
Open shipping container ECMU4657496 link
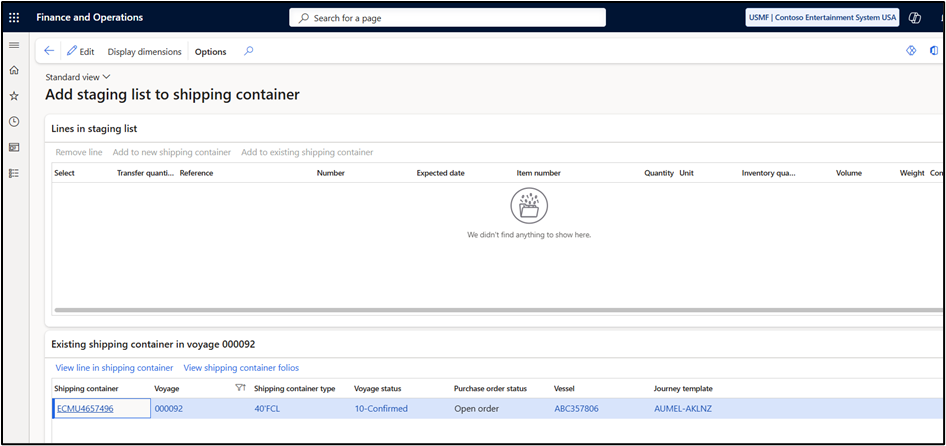(85, 409)
